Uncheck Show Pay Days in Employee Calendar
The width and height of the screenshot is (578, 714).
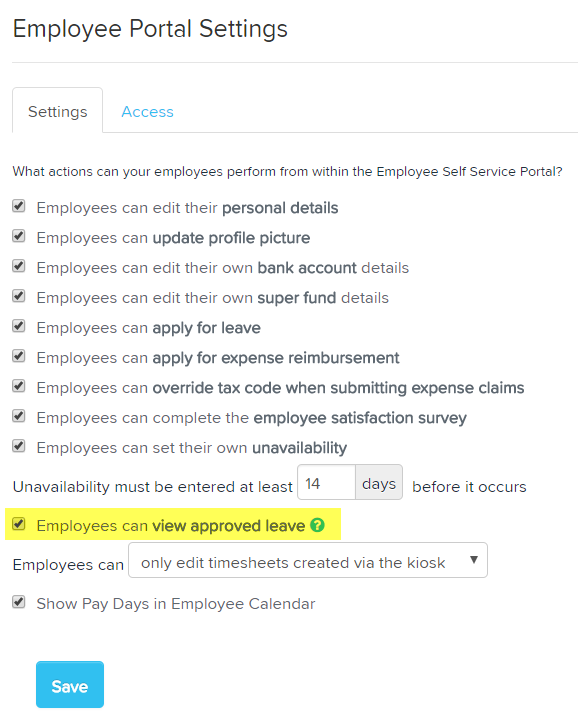(19, 602)
